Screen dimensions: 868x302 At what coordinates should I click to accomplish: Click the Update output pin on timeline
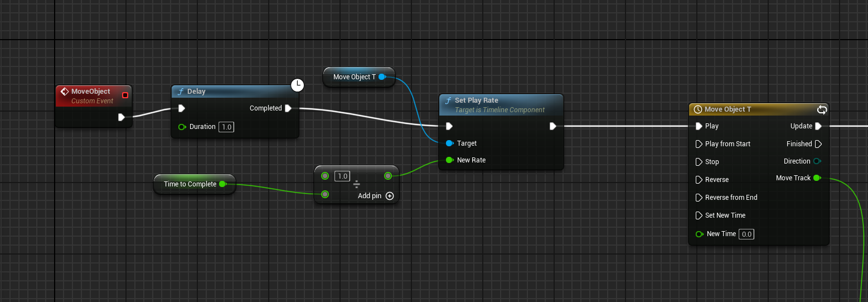pos(818,126)
